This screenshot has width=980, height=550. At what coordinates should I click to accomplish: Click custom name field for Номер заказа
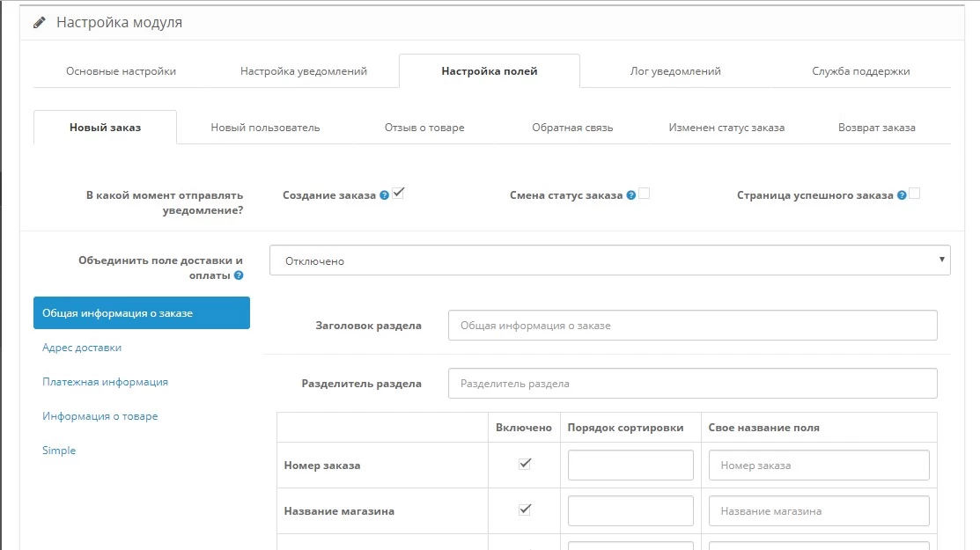pos(819,466)
